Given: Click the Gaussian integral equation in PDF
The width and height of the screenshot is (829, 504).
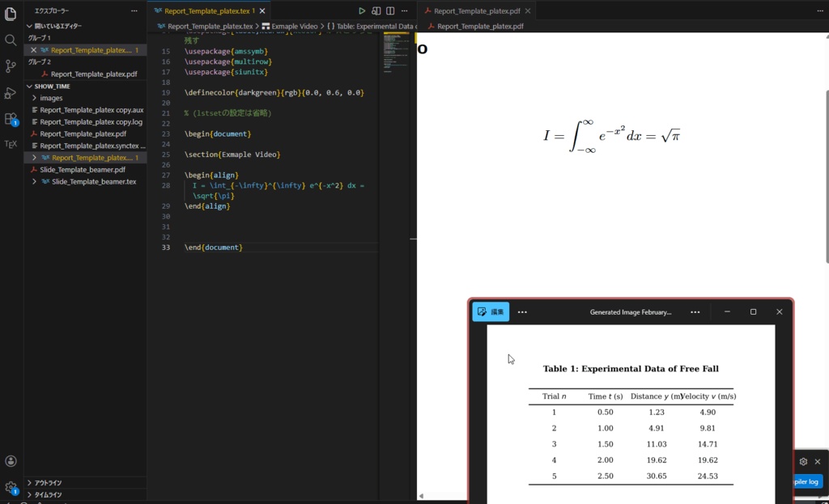Looking at the screenshot, I should click(x=612, y=136).
